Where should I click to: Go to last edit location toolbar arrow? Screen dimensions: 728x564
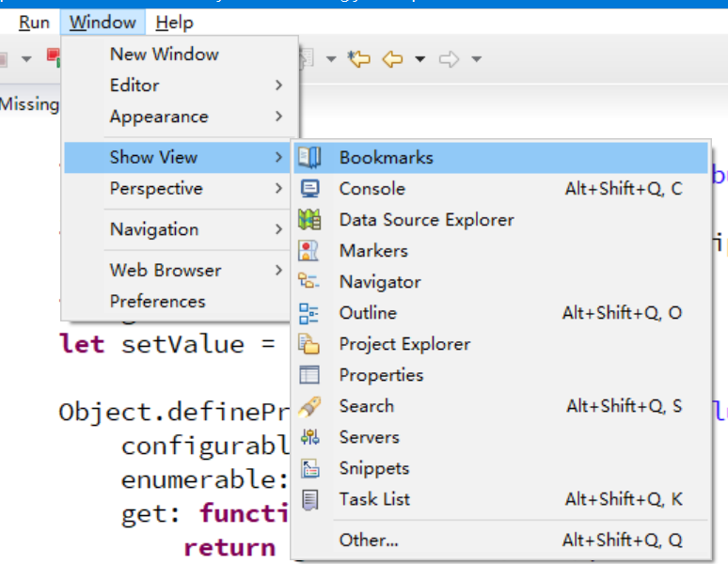pyautogui.click(x=359, y=59)
